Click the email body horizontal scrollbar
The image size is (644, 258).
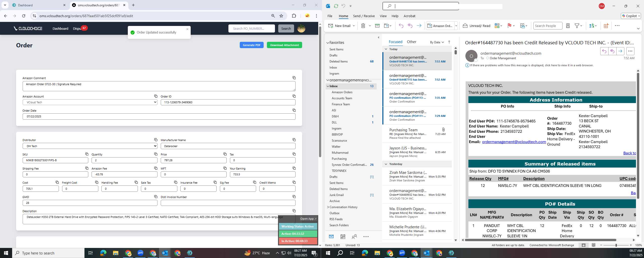(x=540, y=240)
